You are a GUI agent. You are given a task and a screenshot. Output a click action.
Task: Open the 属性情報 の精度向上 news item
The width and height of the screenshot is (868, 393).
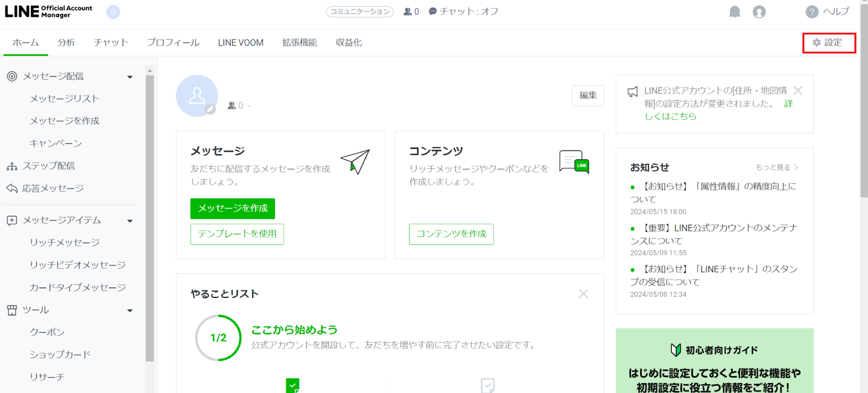coord(713,193)
